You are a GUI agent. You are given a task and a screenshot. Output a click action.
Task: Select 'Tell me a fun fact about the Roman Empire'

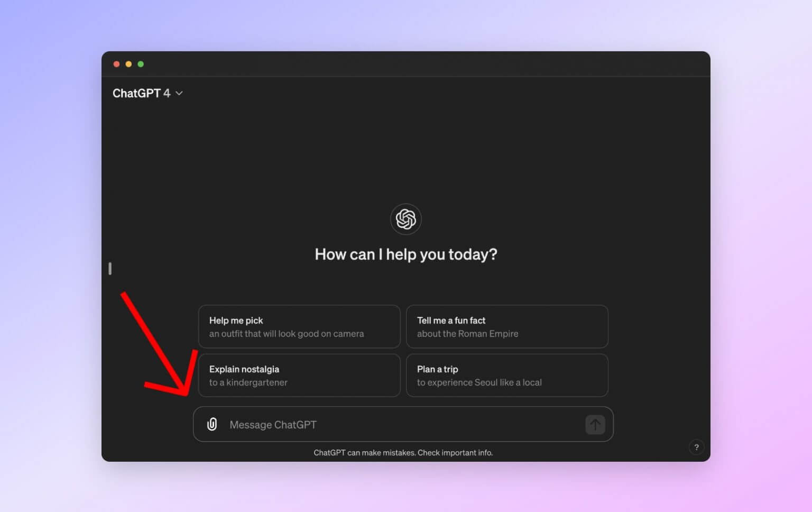click(506, 326)
